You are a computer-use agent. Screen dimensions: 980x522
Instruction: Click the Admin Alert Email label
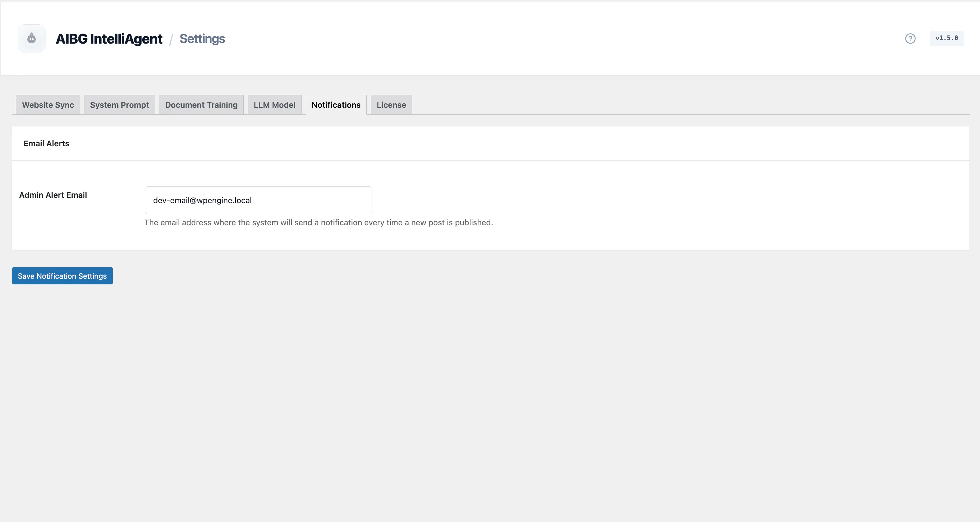click(53, 195)
